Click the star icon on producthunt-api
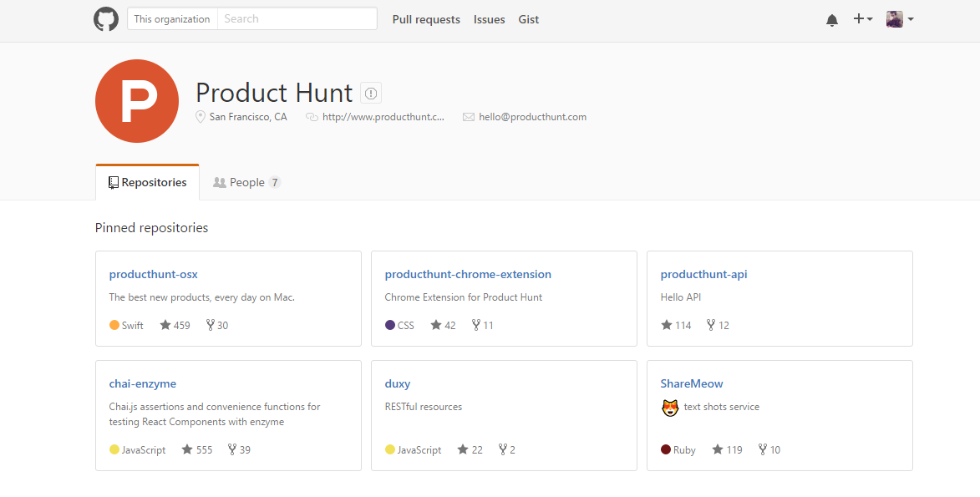The image size is (980, 497). [667, 325]
